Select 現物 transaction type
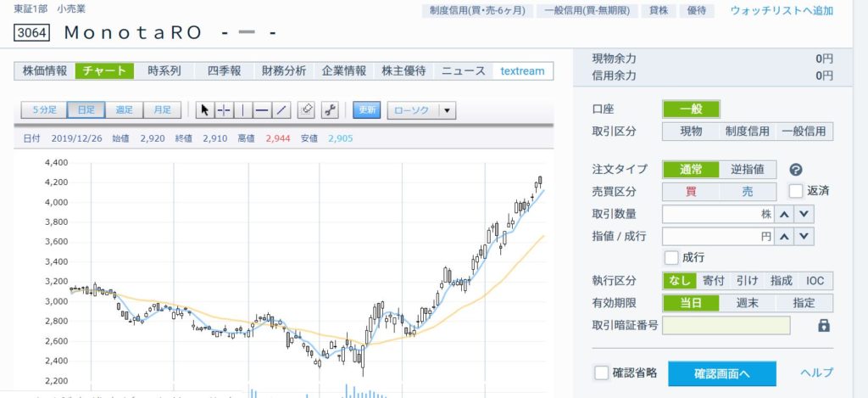 [x=691, y=132]
